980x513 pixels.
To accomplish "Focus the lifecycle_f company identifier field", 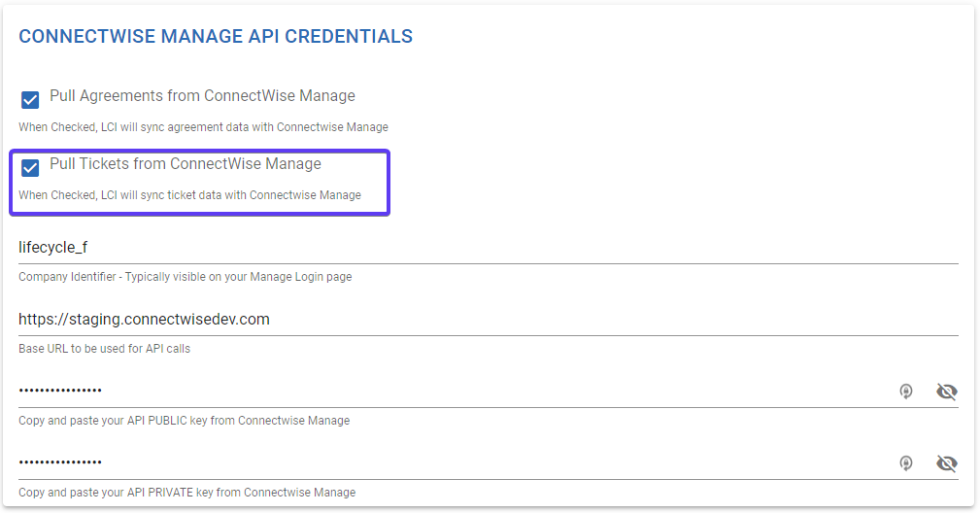I will [489, 248].
